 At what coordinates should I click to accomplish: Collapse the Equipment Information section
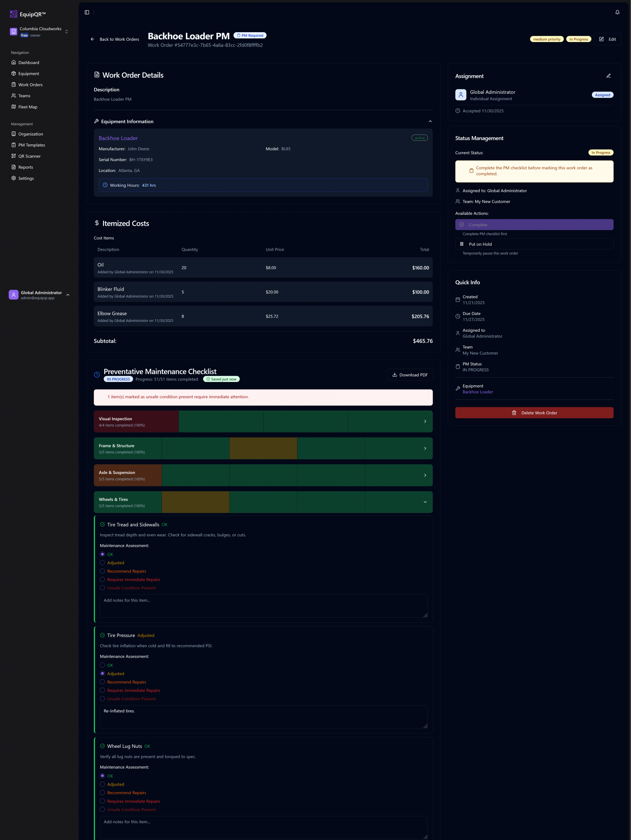pyautogui.click(x=430, y=121)
